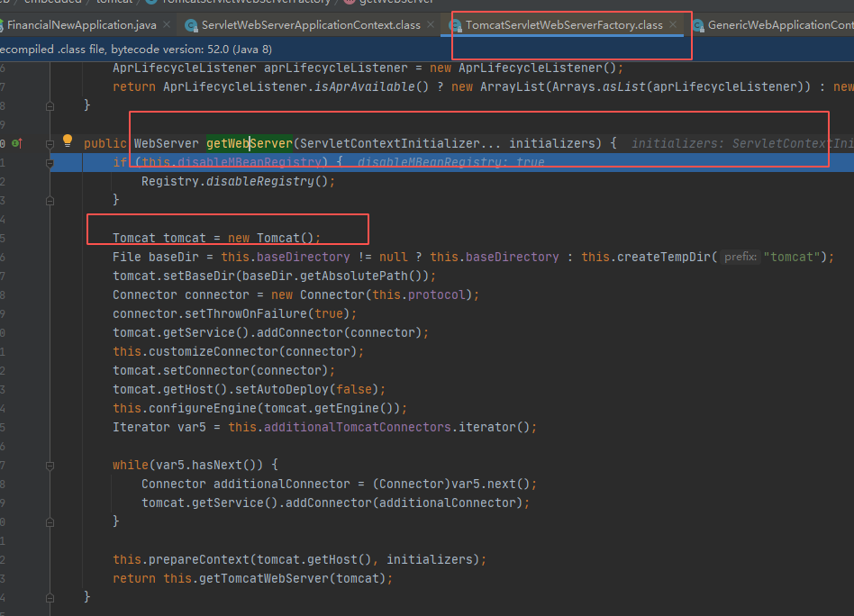Click the fold end marker closing the while loop
Viewport: 854px width, 616px height.
coord(50,522)
